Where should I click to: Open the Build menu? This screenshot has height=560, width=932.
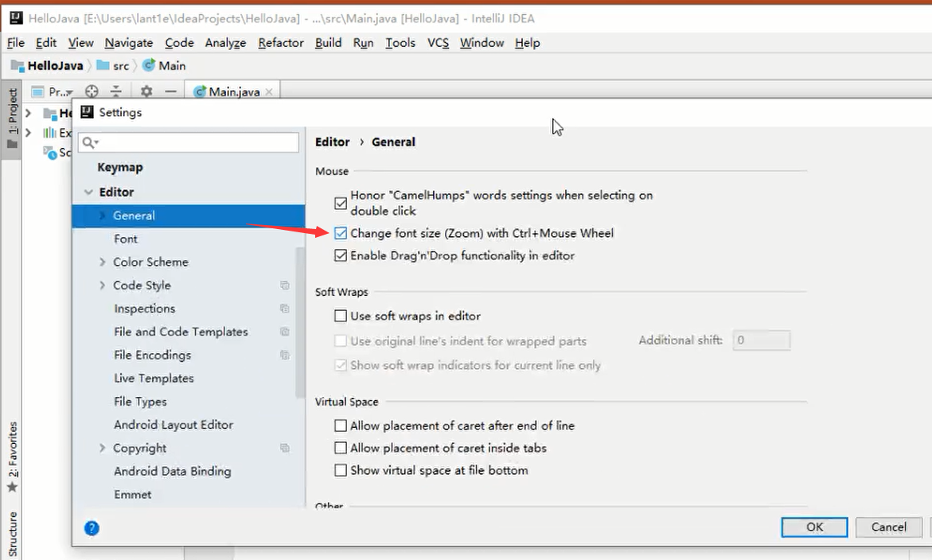tap(328, 43)
